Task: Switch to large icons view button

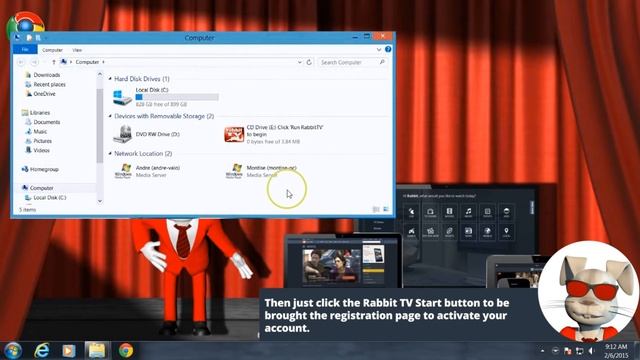Action: [386, 209]
